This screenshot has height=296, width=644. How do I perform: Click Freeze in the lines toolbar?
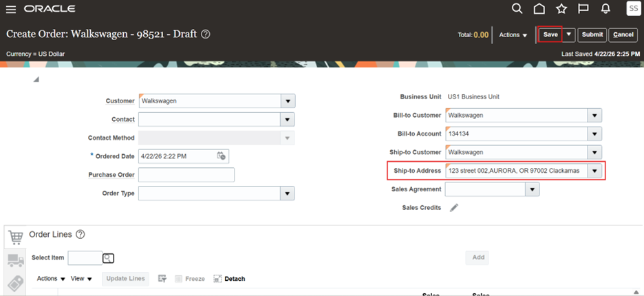click(190, 279)
